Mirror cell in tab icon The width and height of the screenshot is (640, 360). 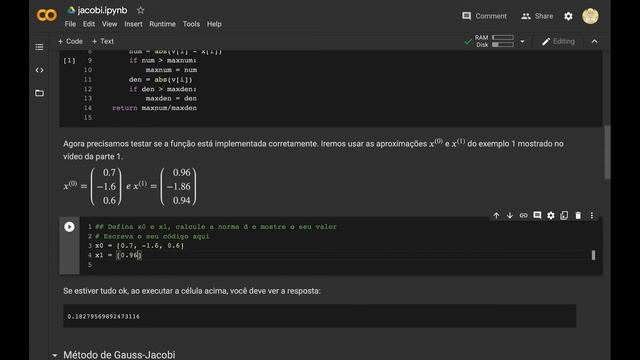coord(564,216)
